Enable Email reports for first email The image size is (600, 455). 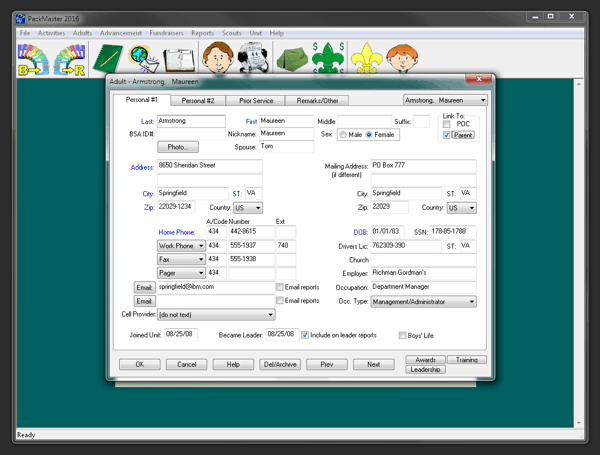click(x=280, y=287)
